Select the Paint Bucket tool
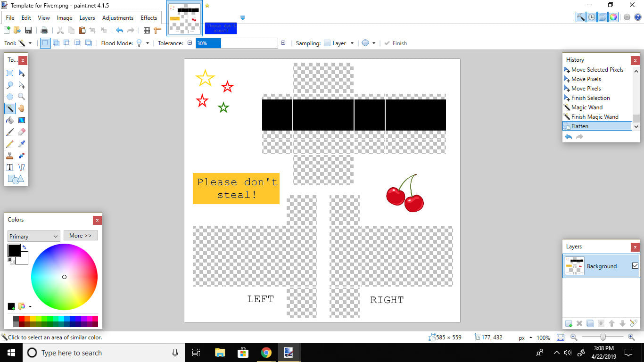The image size is (644, 362). pyautogui.click(x=9, y=120)
